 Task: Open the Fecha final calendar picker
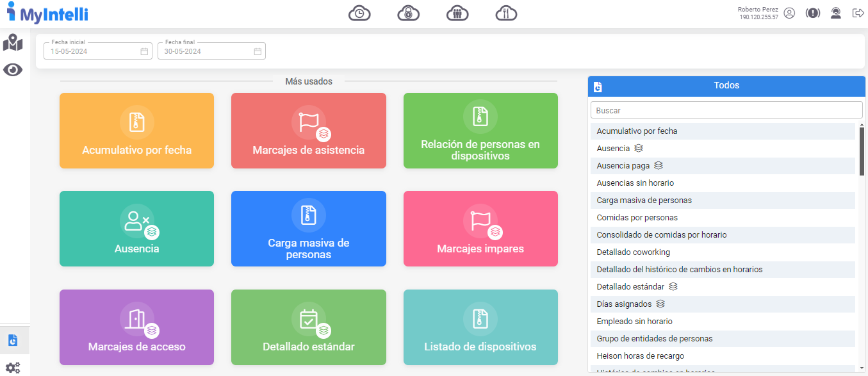pos(258,51)
